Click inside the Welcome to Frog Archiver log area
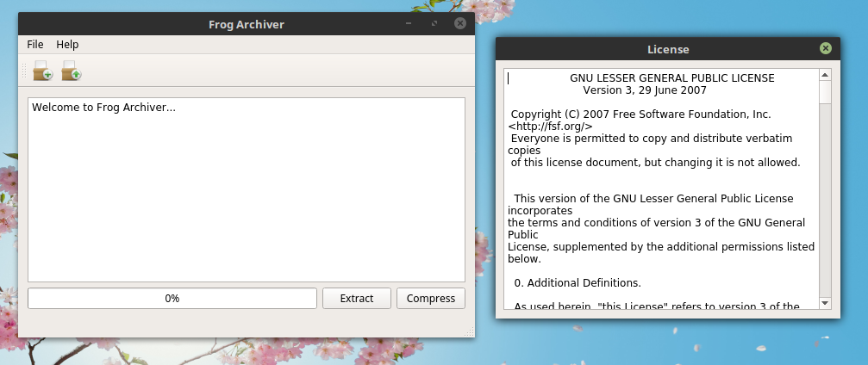Viewport: 868px width, 365px height. [247, 189]
